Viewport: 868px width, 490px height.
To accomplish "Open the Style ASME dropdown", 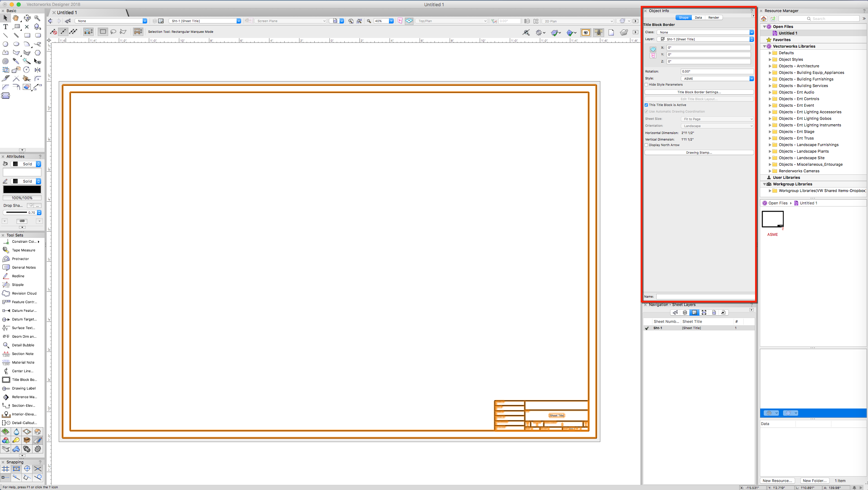I will coord(717,79).
